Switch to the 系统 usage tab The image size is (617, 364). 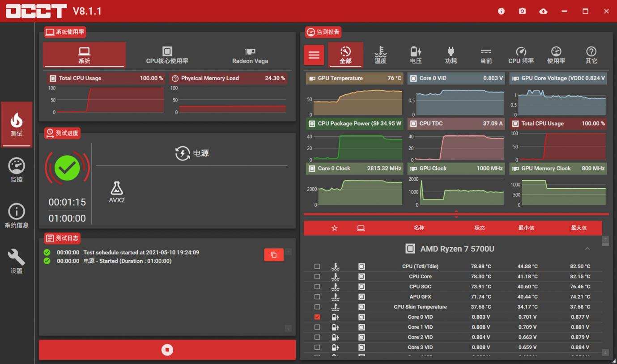[84, 55]
